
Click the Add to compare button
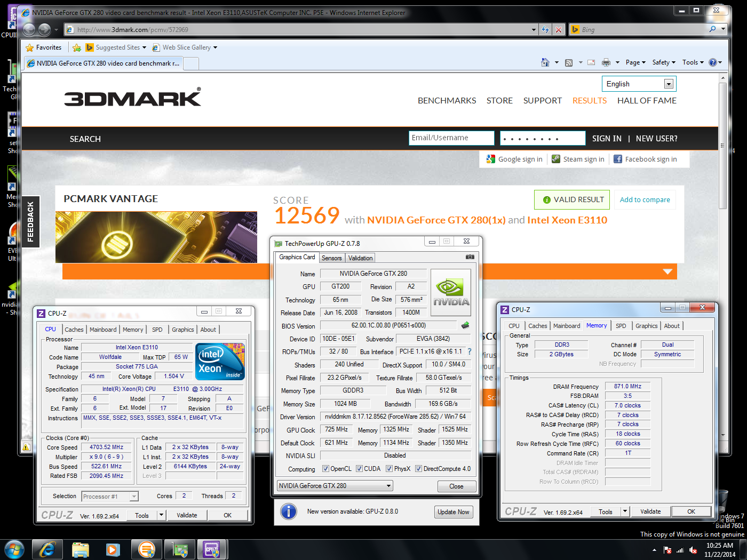coord(645,200)
